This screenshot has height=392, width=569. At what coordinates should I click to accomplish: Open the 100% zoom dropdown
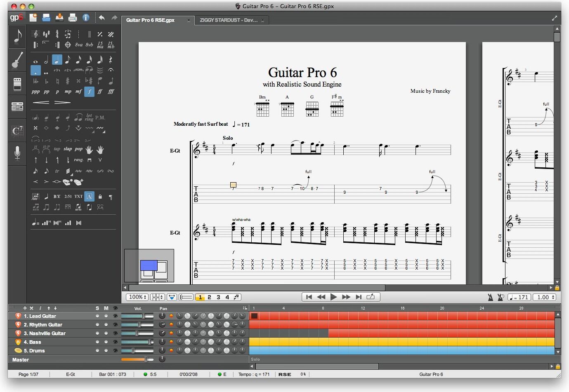point(137,297)
